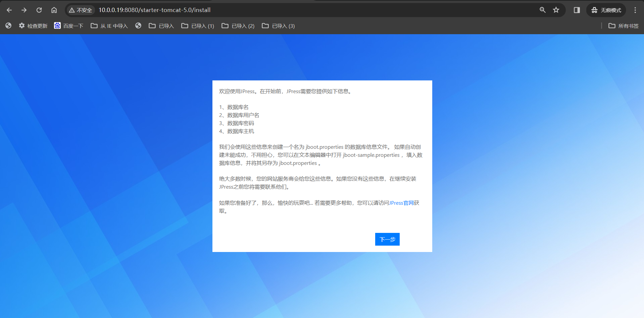Open the 检查更新 bookmark
The height and width of the screenshot is (318, 644).
click(x=33, y=26)
